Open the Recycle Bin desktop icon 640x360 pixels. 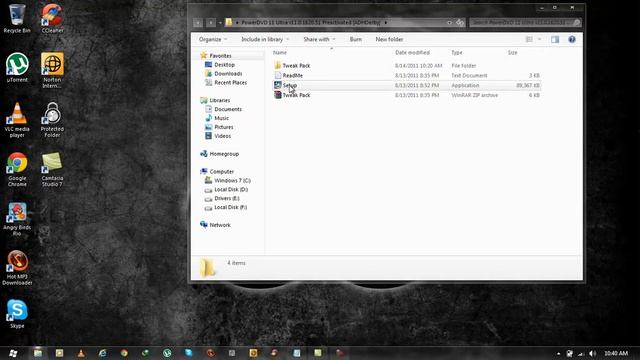click(x=17, y=18)
